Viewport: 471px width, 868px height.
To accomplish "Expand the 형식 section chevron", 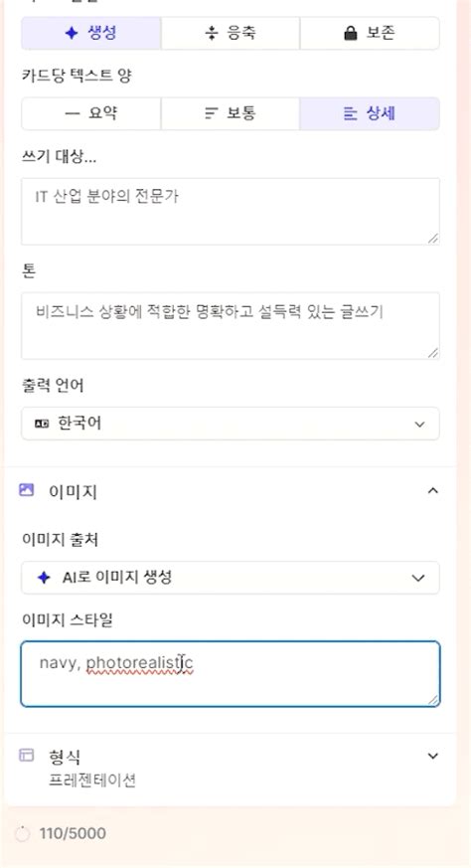I will [433, 756].
